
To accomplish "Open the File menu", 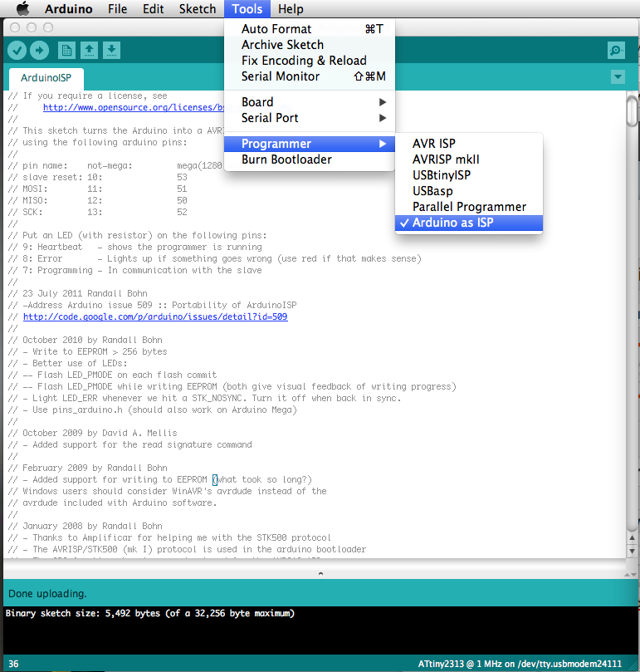I will pyautogui.click(x=117, y=8).
